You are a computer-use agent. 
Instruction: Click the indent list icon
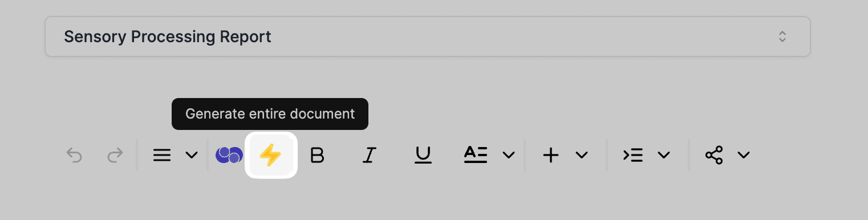(633, 155)
